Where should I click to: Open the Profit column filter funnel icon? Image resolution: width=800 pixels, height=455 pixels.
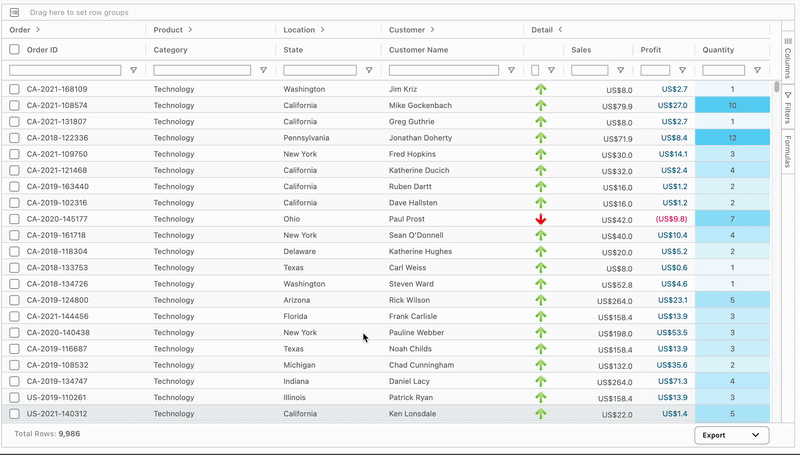682,70
